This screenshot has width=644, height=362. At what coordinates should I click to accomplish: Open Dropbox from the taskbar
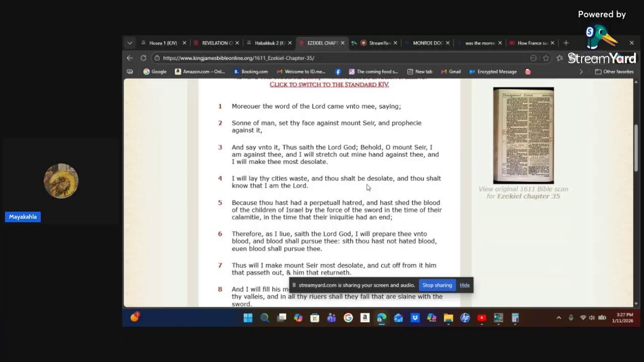pos(415,318)
